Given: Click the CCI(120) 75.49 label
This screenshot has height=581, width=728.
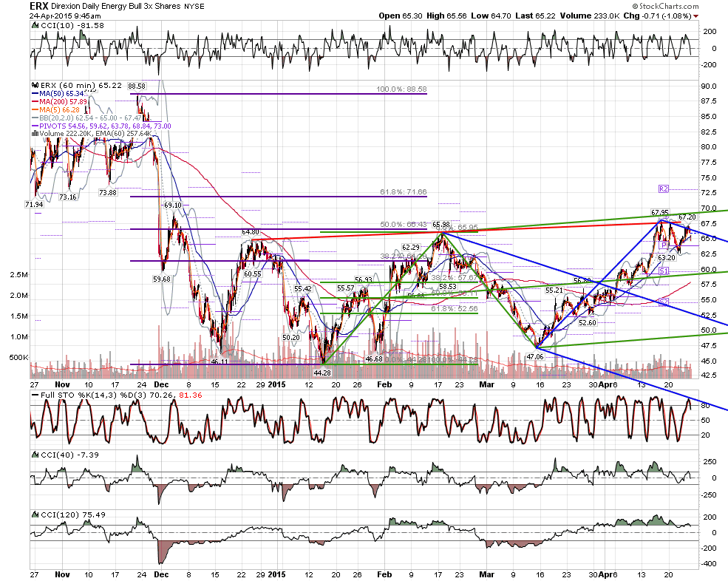Looking at the screenshot, I should coord(73,514).
